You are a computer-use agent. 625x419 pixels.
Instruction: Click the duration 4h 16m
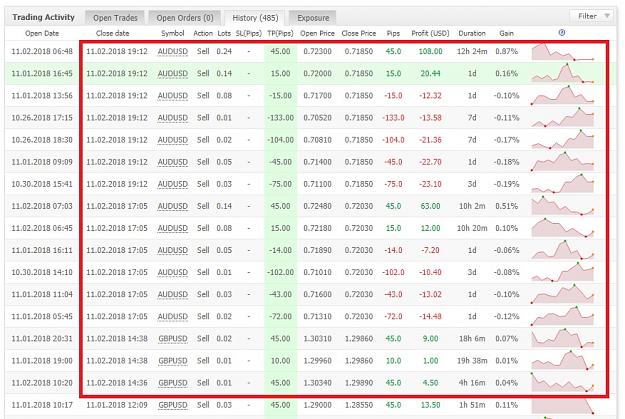point(472,383)
